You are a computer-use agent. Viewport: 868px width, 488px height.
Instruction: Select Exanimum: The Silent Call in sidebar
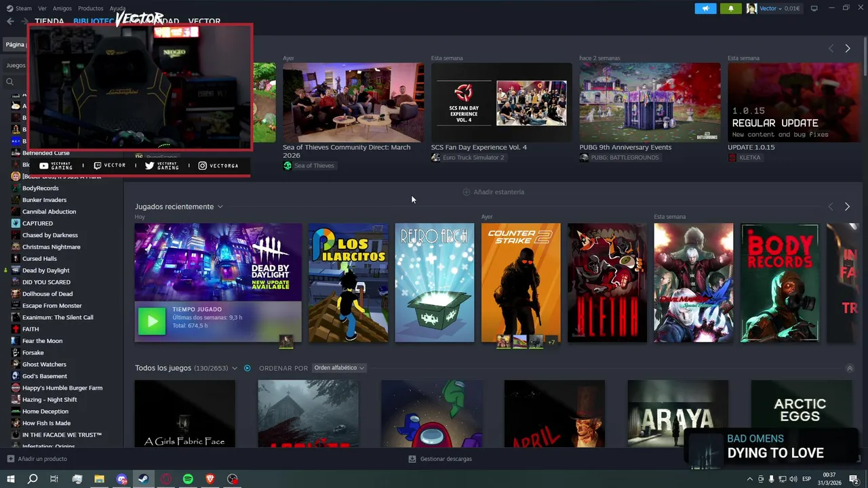click(58, 317)
